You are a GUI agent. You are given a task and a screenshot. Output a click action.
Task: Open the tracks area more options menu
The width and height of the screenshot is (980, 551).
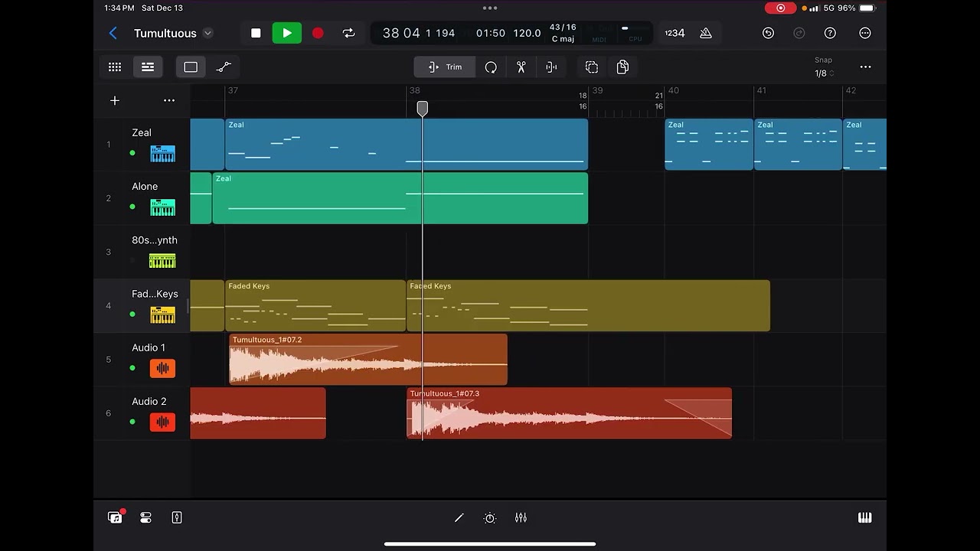coord(865,67)
